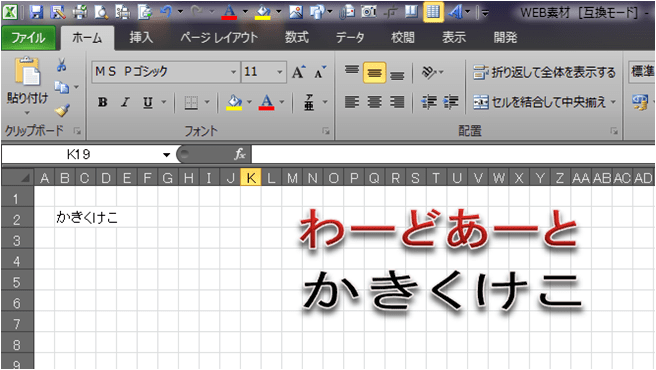Open quick access fill color dropdown
Screen dimensions: 656x370
pos(278,12)
